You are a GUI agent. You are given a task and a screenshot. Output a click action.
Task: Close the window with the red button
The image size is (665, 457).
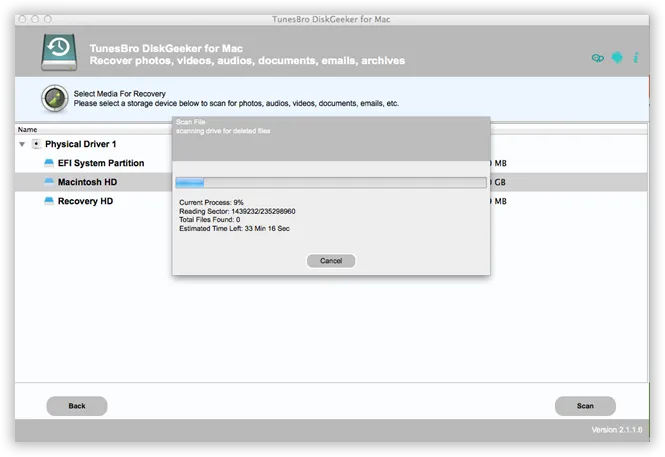pos(22,19)
